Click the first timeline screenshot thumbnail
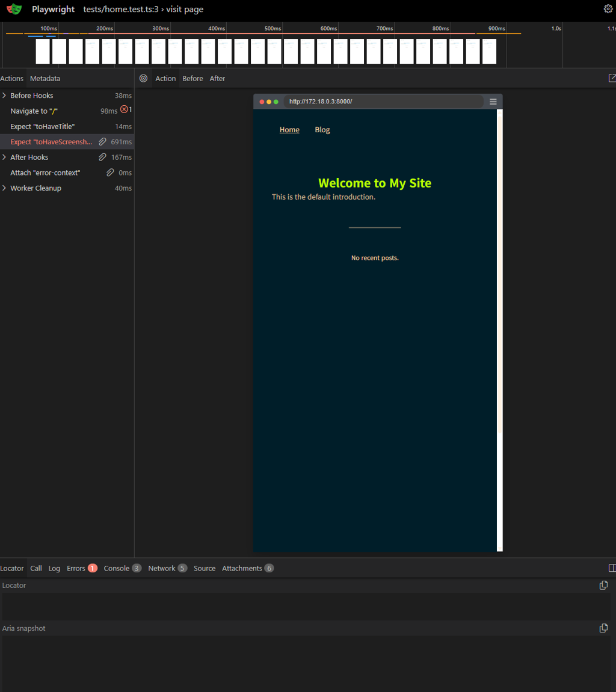 click(x=43, y=52)
